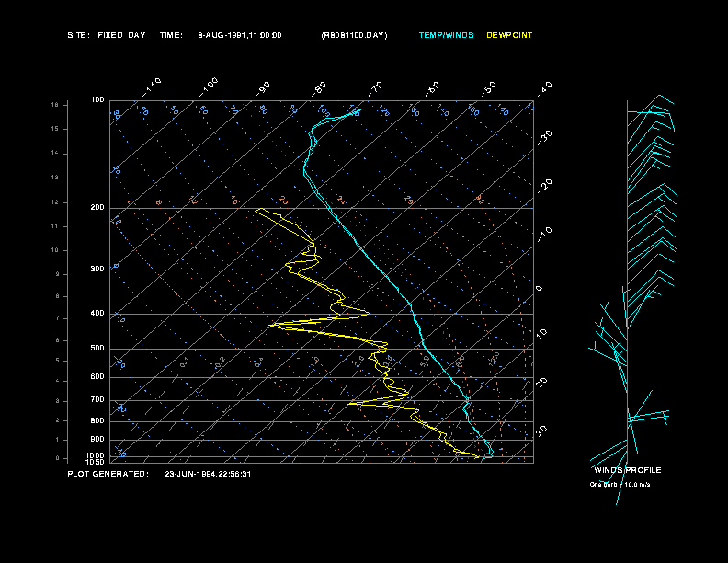Click the -70 isotherm label above the chart

pos(376,89)
